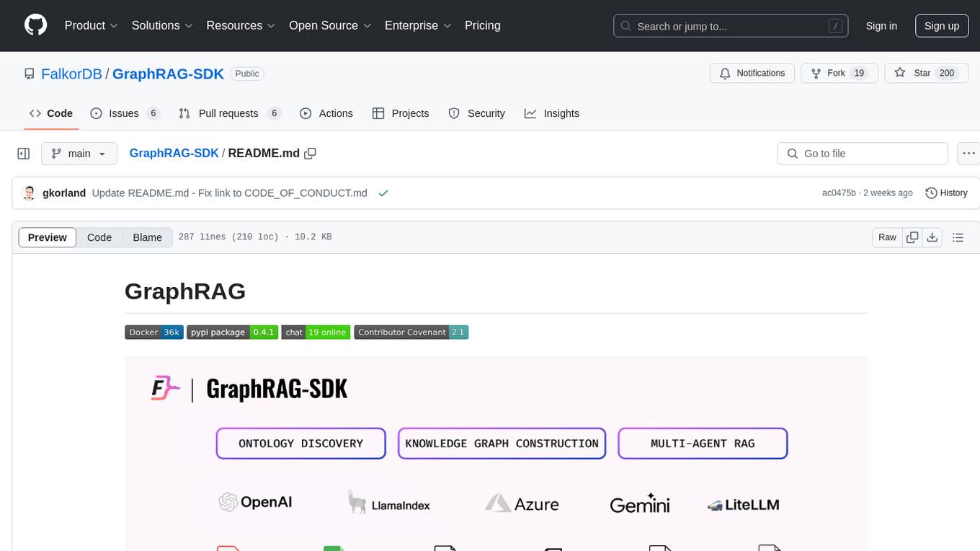Switch to the Actions tab
980x551 pixels.
pyautogui.click(x=326, y=113)
